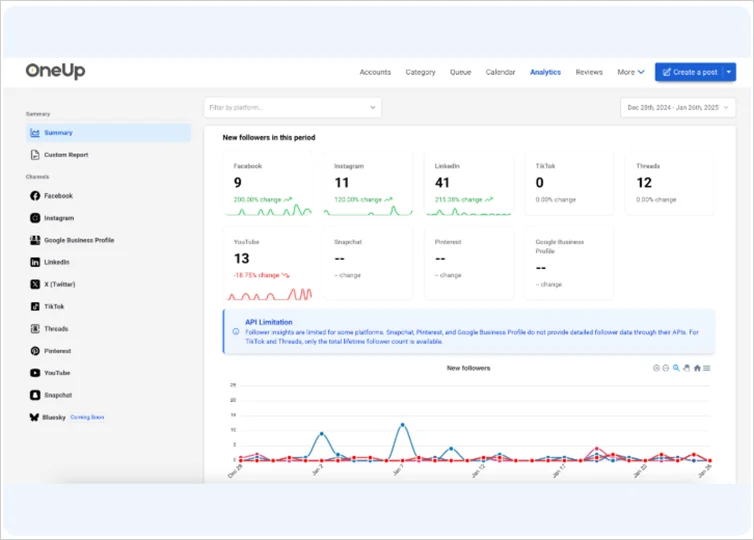The image size is (754, 540).
Task: Open the chart hamburger menu icon
Action: 707,368
